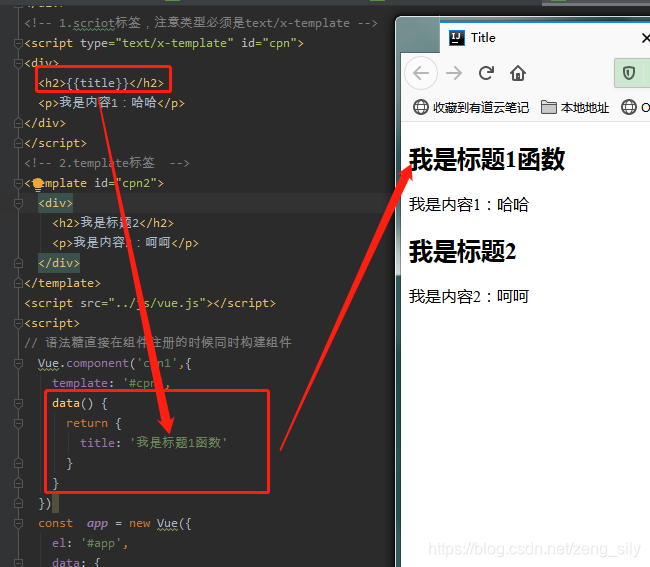Click the h2 我是标题2 code line

pos(113,223)
